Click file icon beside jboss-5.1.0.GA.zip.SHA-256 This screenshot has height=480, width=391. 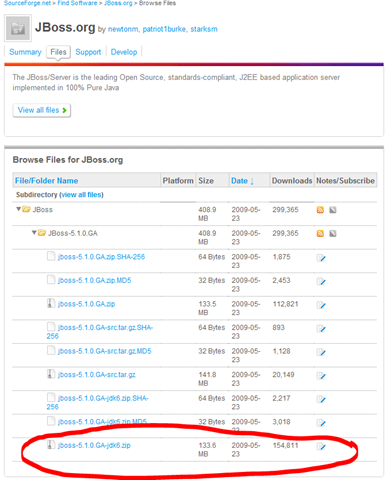coord(51,256)
